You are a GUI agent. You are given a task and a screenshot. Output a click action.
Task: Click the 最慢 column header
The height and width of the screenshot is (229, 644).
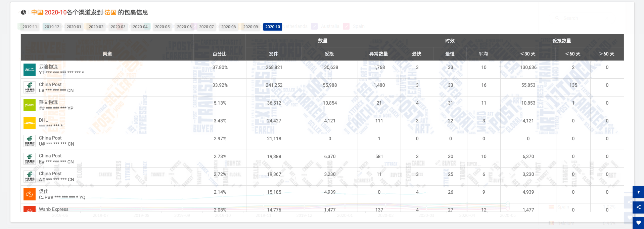tap(450, 54)
